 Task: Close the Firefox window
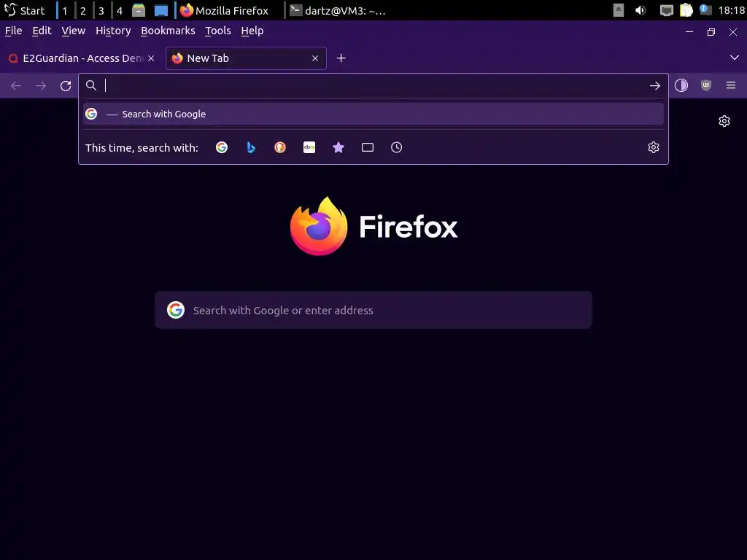pos(733,32)
